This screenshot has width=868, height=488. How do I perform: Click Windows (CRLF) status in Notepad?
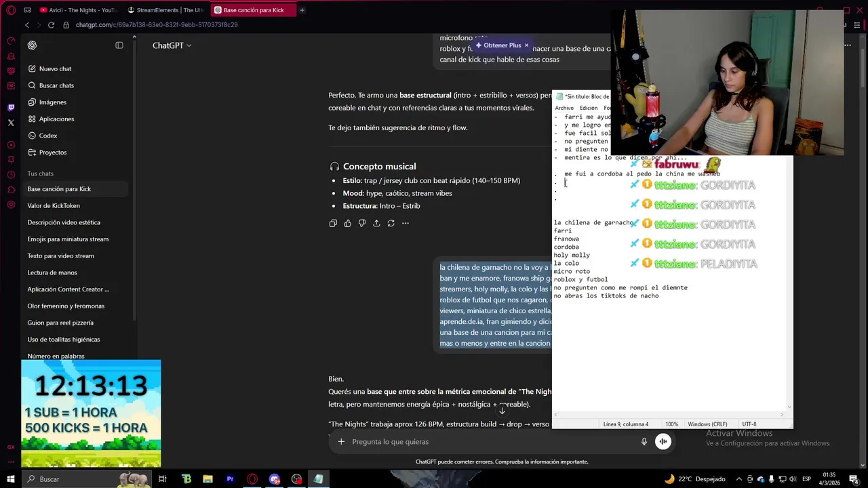[707, 424]
